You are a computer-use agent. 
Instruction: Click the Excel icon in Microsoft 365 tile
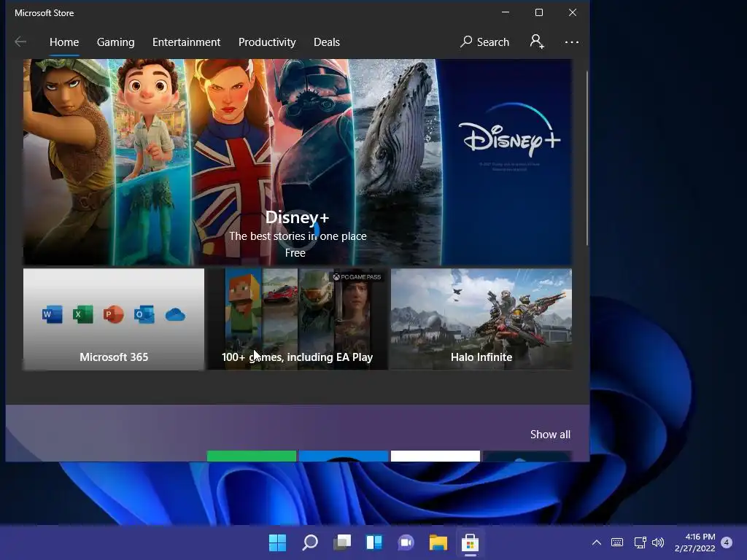tap(83, 314)
